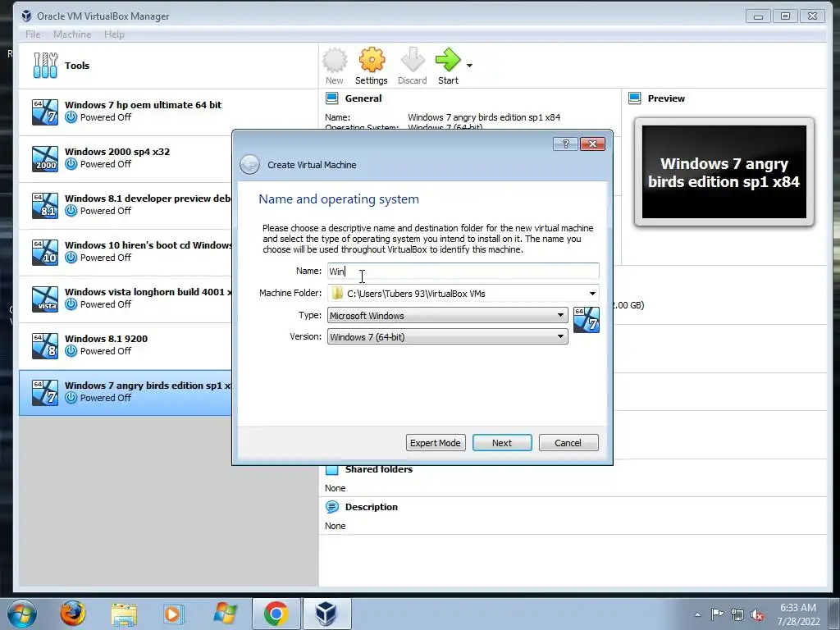Click the network tray icon
This screenshot has width=840, height=630.
point(737,614)
